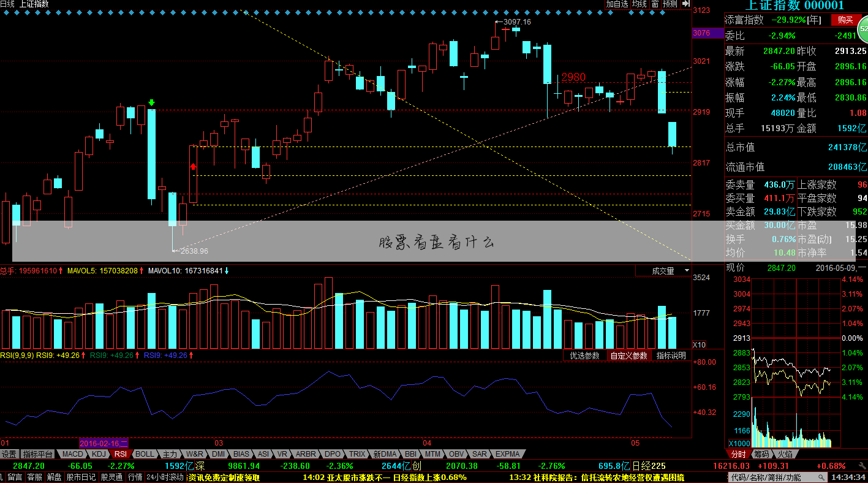The width and height of the screenshot is (868, 483).
Task: Select 优选参数 for RSI
Action: click(585, 356)
